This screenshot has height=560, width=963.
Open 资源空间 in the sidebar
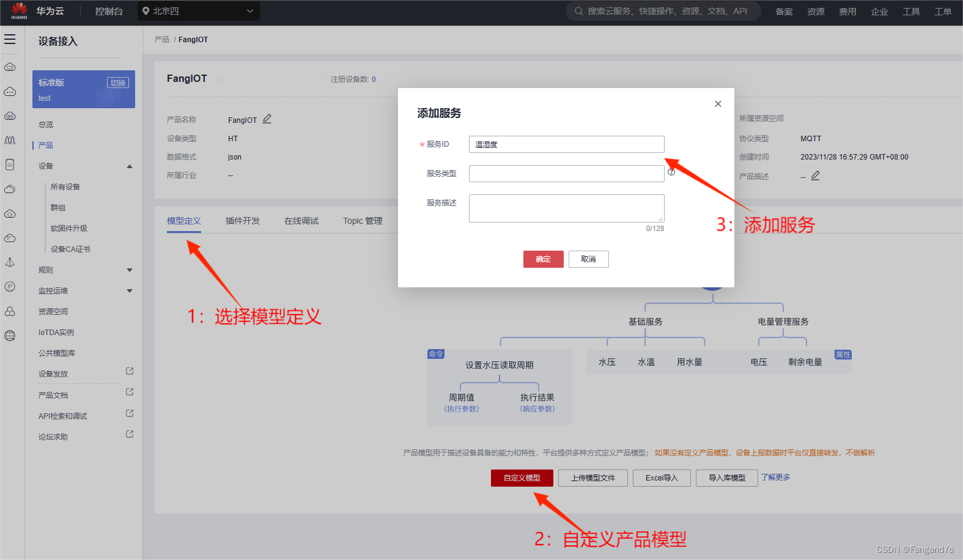(53, 312)
